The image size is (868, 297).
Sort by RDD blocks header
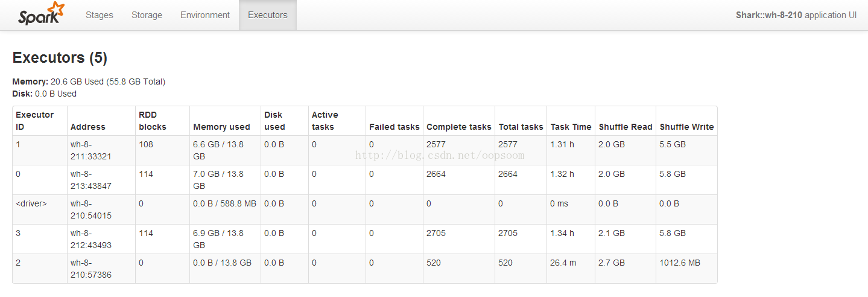(x=153, y=121)
